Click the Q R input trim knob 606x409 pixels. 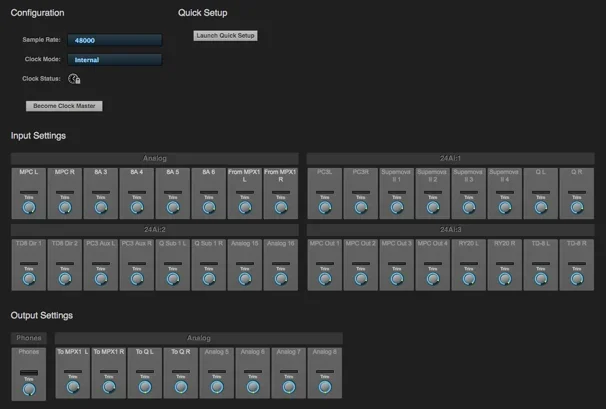click(577, 208)
